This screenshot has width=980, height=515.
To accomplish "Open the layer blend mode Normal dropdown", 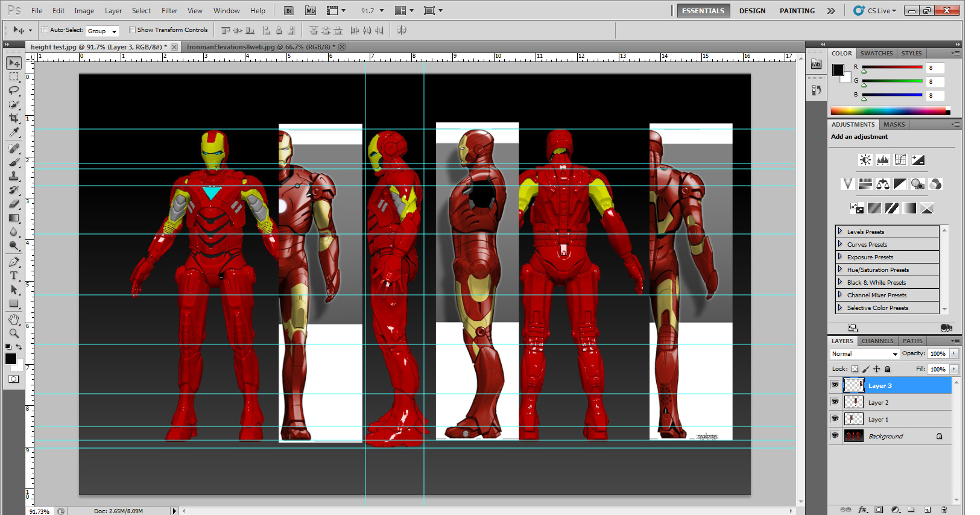I will tap(865, 354).
